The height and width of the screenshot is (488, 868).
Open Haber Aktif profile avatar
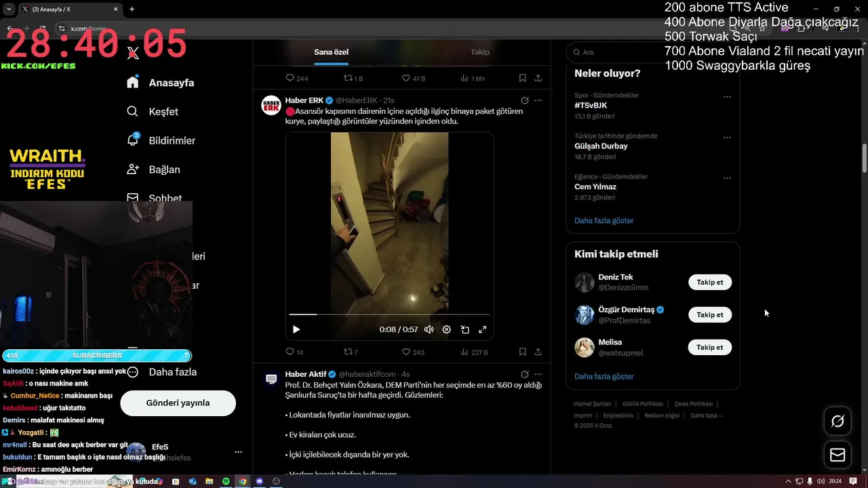coord(271,380)
